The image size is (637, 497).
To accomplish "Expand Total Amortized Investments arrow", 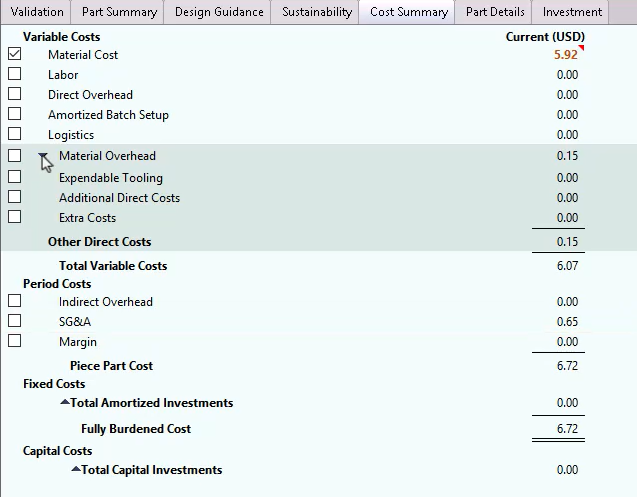I will tap(65, 403).
